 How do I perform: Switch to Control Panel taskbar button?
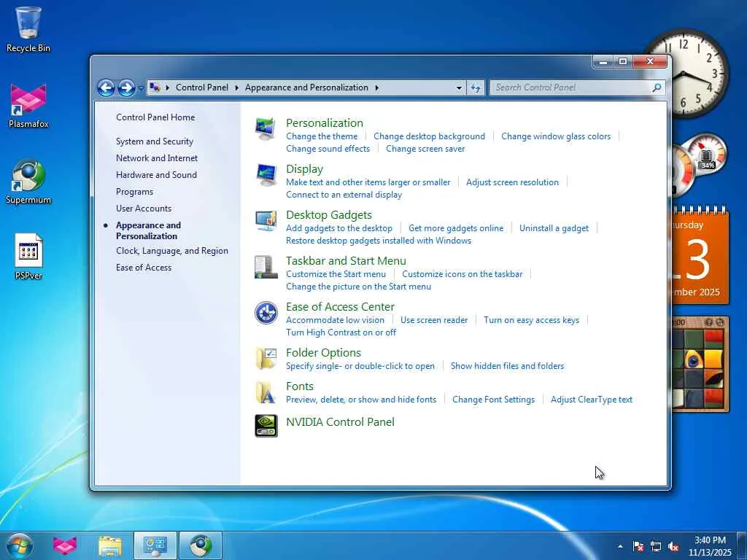point(155,545)
